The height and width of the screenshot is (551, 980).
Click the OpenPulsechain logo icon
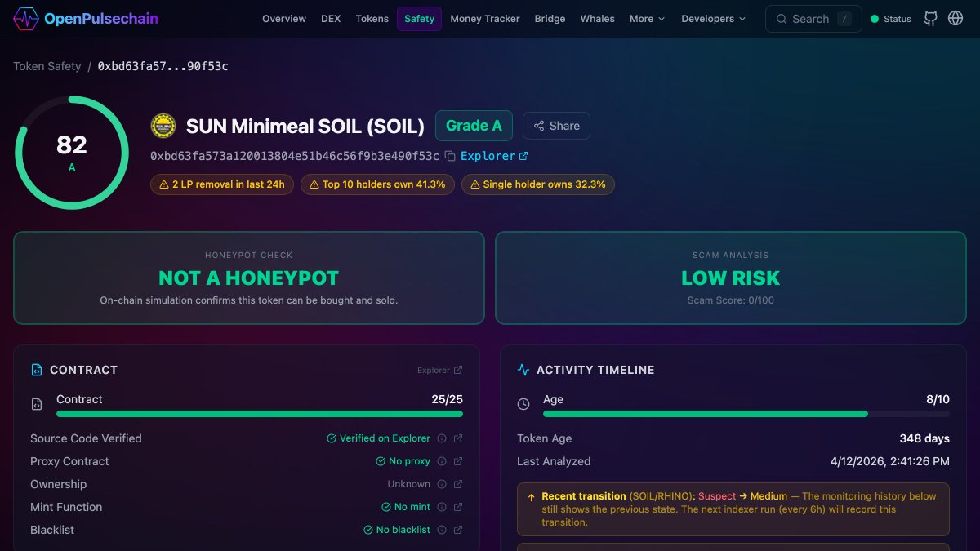click(26, 18)
